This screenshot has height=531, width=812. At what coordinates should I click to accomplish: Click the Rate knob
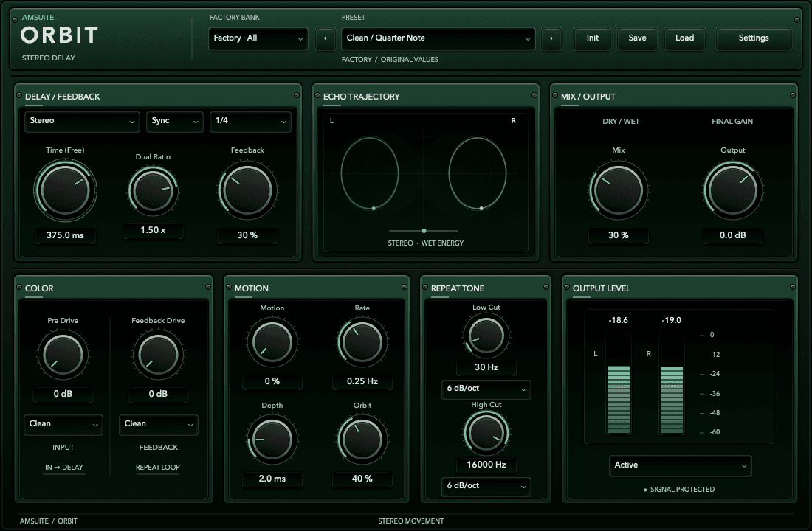click(362, 342)
